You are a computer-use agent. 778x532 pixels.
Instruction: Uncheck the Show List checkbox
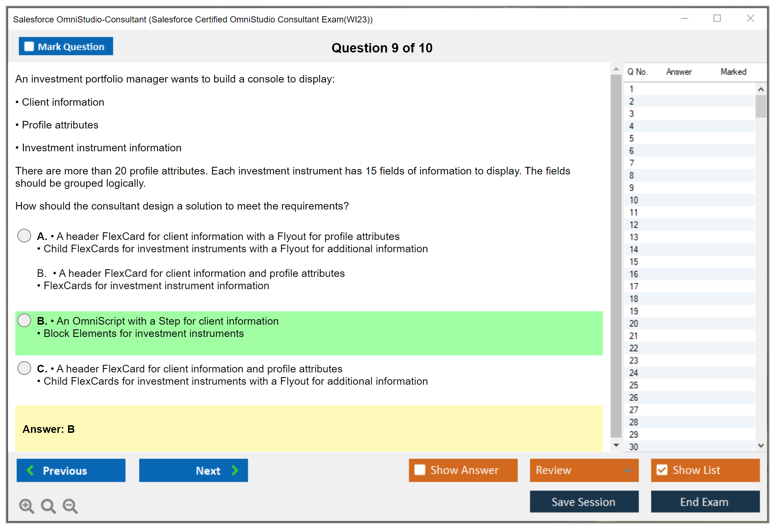click(x=662, y=470)
